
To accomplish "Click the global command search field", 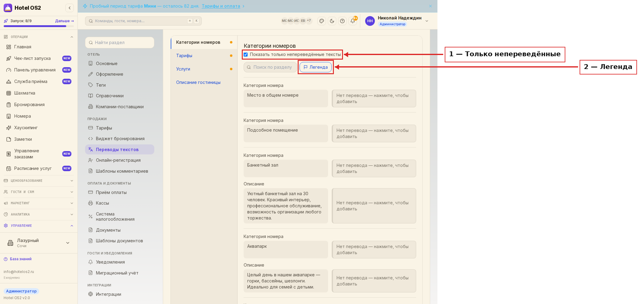I will tap(143, 21).
